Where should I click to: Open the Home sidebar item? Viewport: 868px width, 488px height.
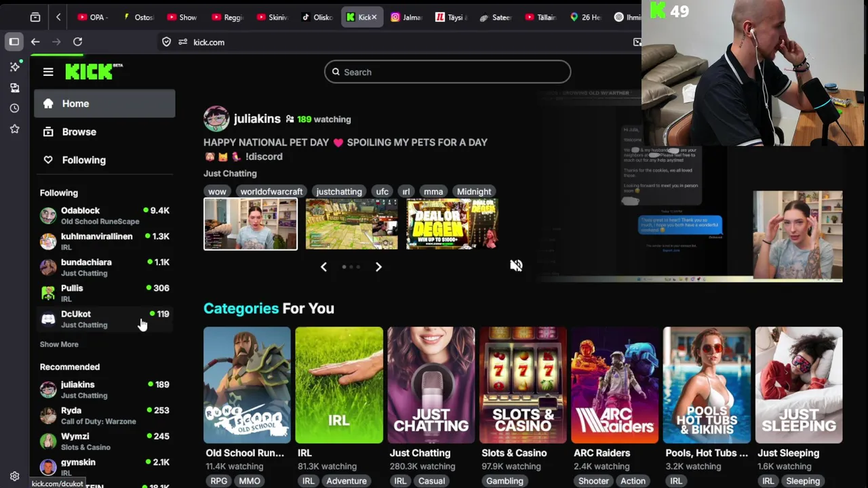click(x=104, y=104)
